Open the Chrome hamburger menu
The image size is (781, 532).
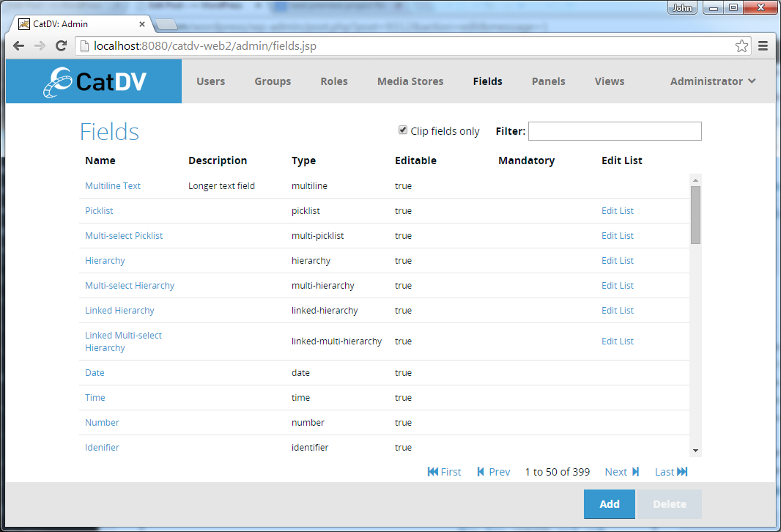click(763, 46)
